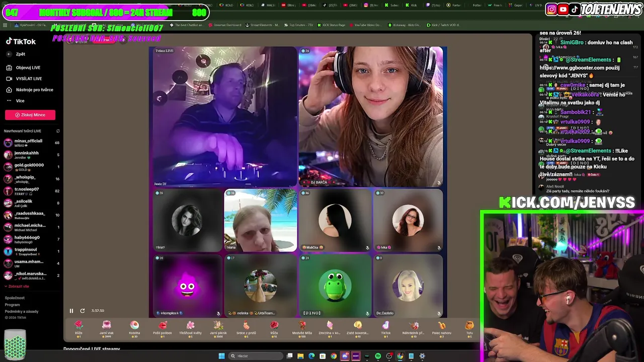This screenshot has height=362, width=644.
Task: Send the Palec nahoru gift
Action: (x=442, y=329)
